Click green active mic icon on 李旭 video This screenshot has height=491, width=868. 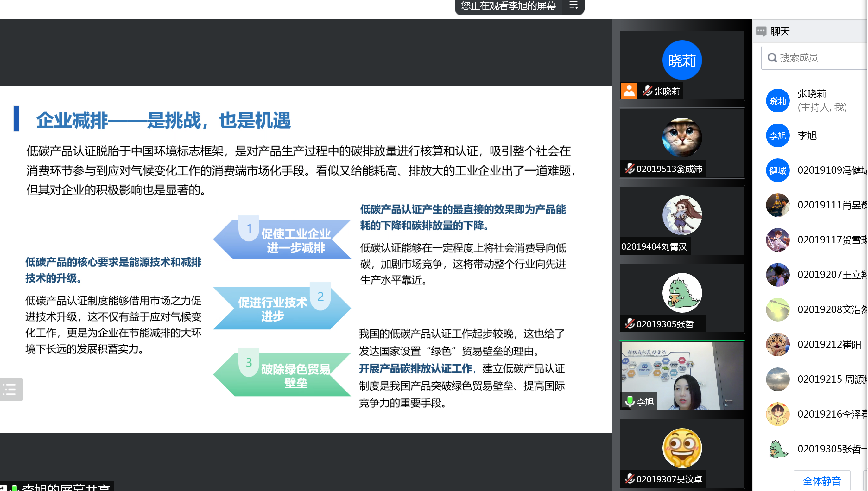click(x=630, y=401)
